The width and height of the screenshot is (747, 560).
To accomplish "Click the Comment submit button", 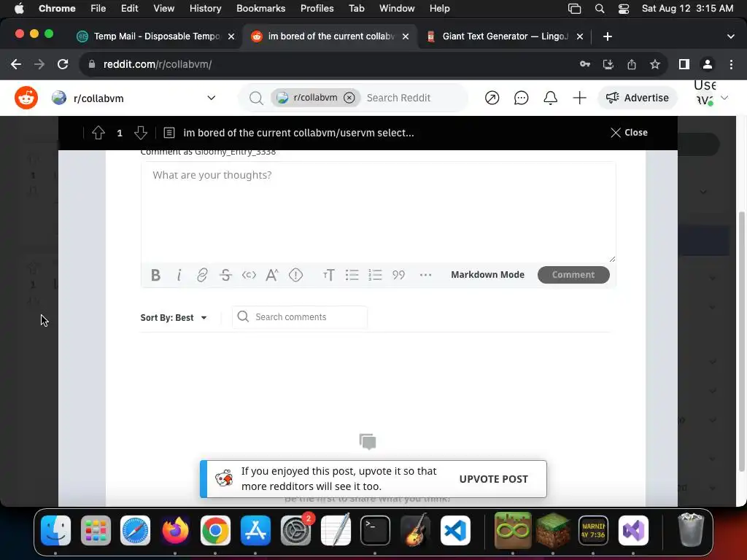I will click(x=573, y=275).
